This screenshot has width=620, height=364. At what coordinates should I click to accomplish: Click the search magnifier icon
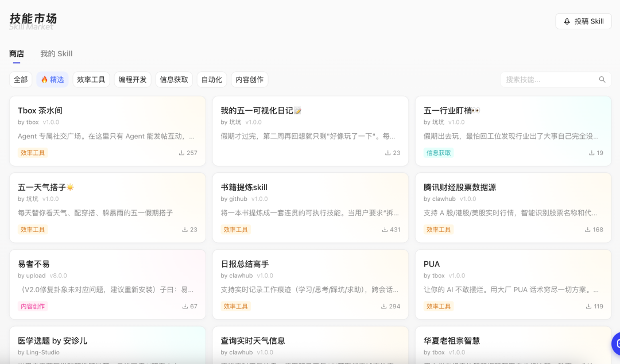(x=602, y=80)
